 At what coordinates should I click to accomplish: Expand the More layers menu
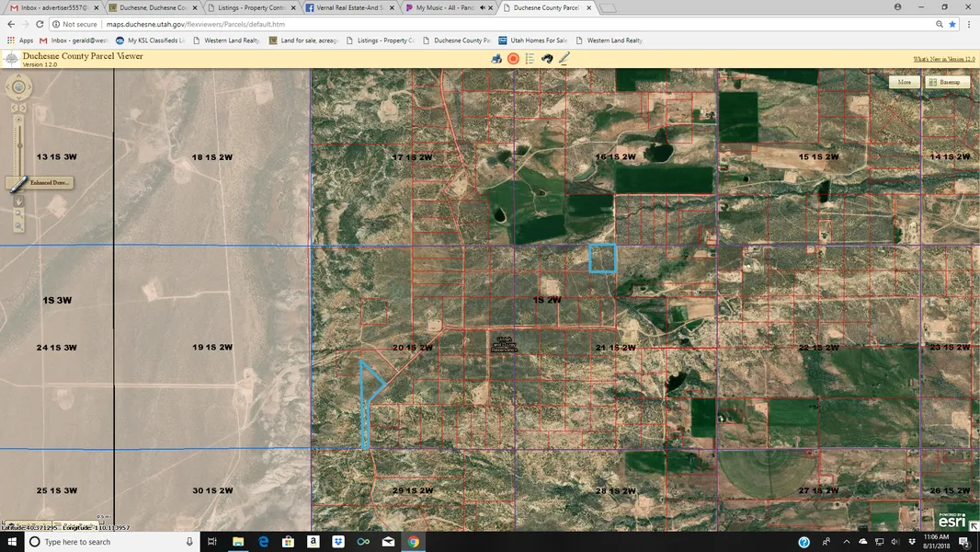pos(904,82)
